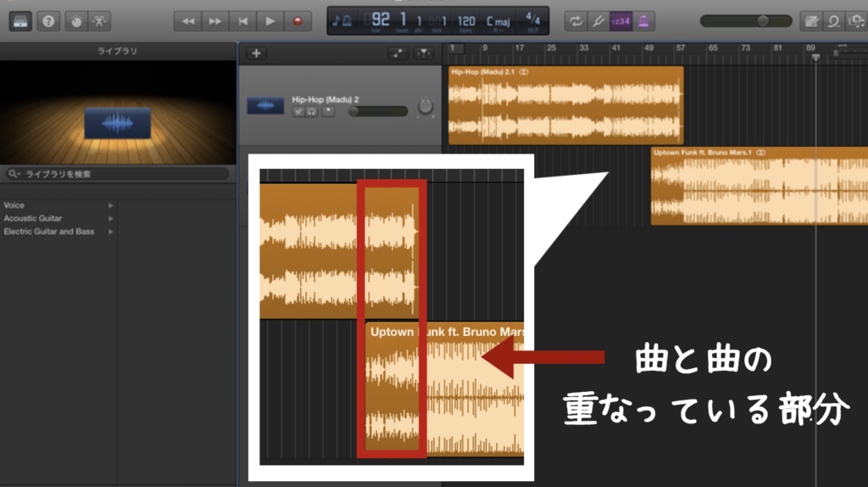Expand the Voice category arrow

click(111, 205)
